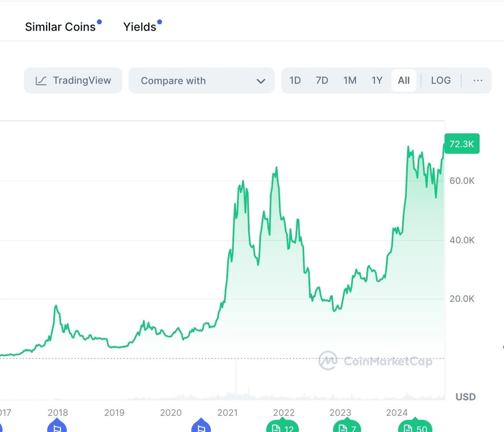
Task: Click the 2020 year label
Action: coord(171,413)
